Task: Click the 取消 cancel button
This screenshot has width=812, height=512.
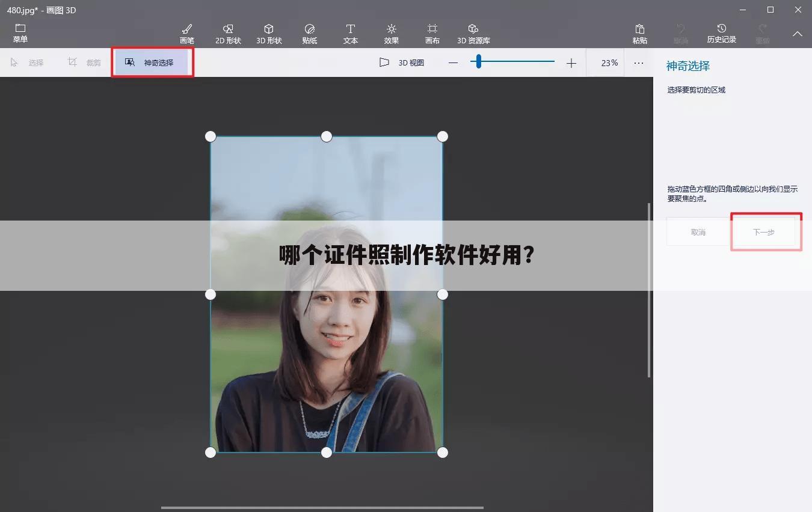Action: click(698, 232)
